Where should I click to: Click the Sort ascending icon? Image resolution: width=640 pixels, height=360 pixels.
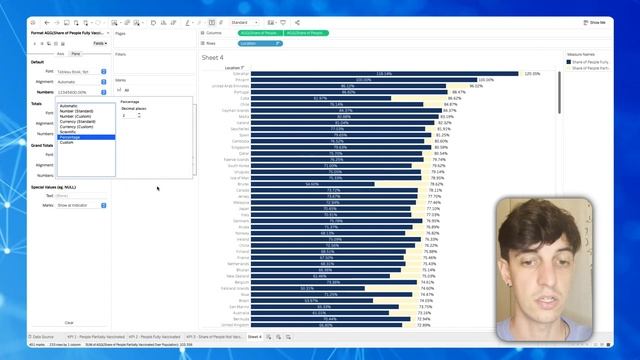click(x=163, y=23)
